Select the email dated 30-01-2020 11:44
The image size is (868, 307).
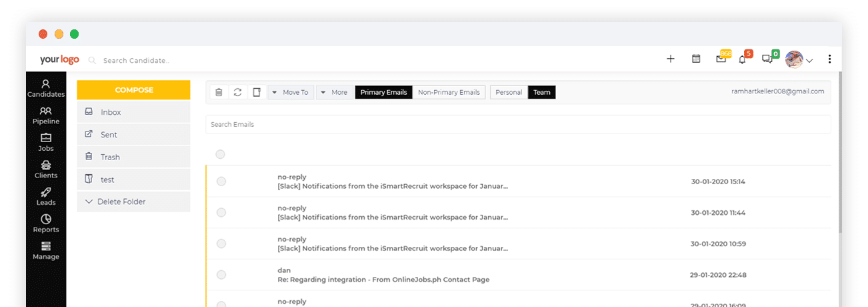221,212
